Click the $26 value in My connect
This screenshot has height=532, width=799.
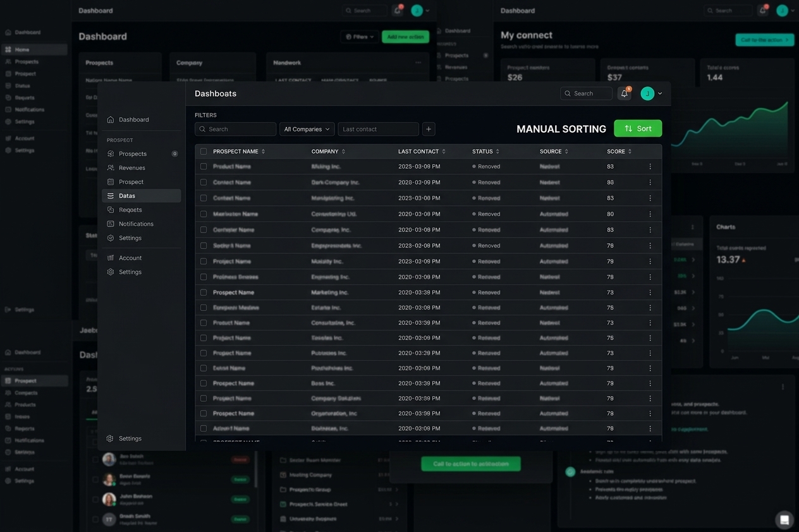pos(515,77)
